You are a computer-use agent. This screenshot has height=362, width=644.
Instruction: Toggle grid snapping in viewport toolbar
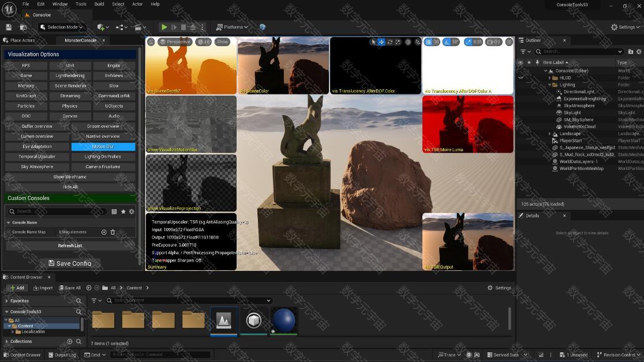[x=428, y=42]
